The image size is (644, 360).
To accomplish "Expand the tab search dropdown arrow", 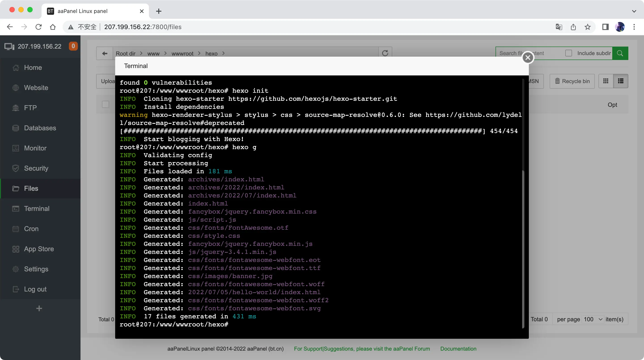I will coord(634,11).
